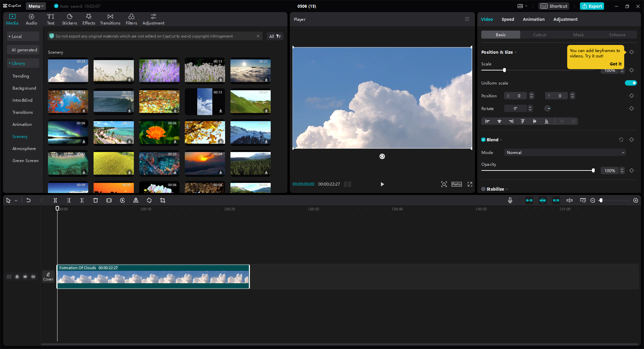Screen dimensions: 644x349
Task: Switch to the Speed tab
Action: coord(507,19)
